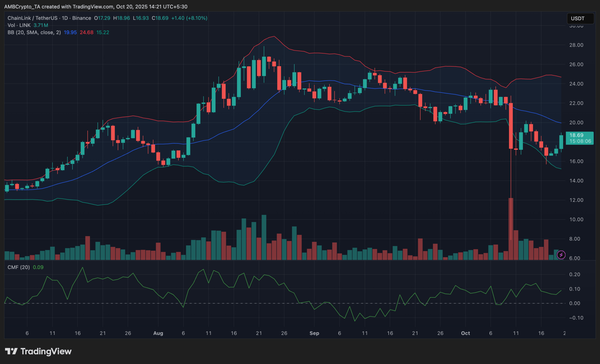Click the green BB lower value 15.22
The width and height of the screenshot is (600, 364).
pyautogui.click(x=103, y=32)
